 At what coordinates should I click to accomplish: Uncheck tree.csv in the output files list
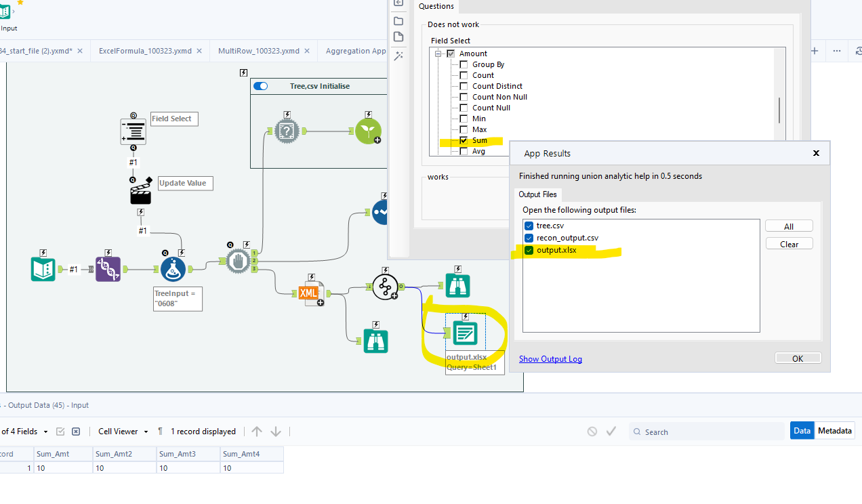click(x=529, y=226)
